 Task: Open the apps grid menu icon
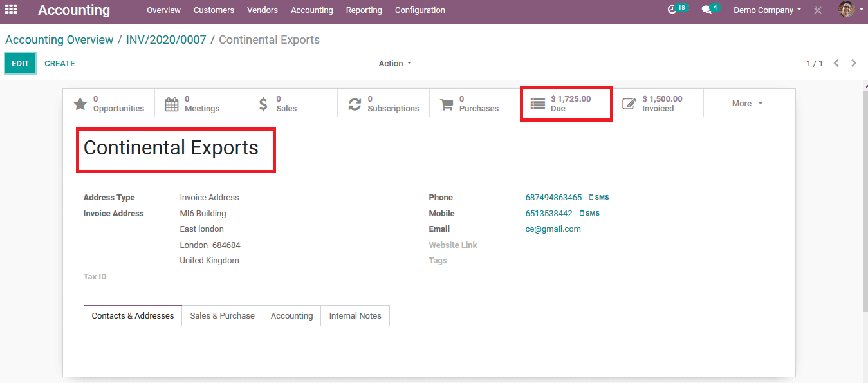pyautogui.click(x=11, y=10)
